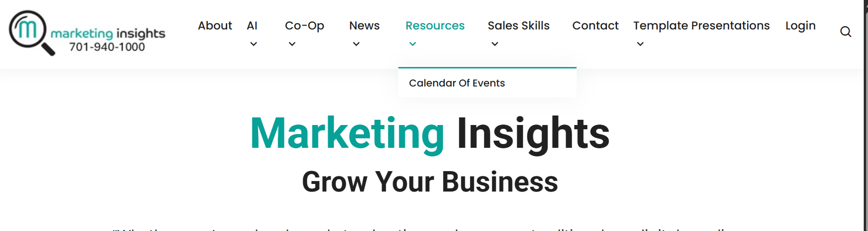Go to the About page
Image resolution: width=868 pixels, height=231 pixels.
coord(215,26)
